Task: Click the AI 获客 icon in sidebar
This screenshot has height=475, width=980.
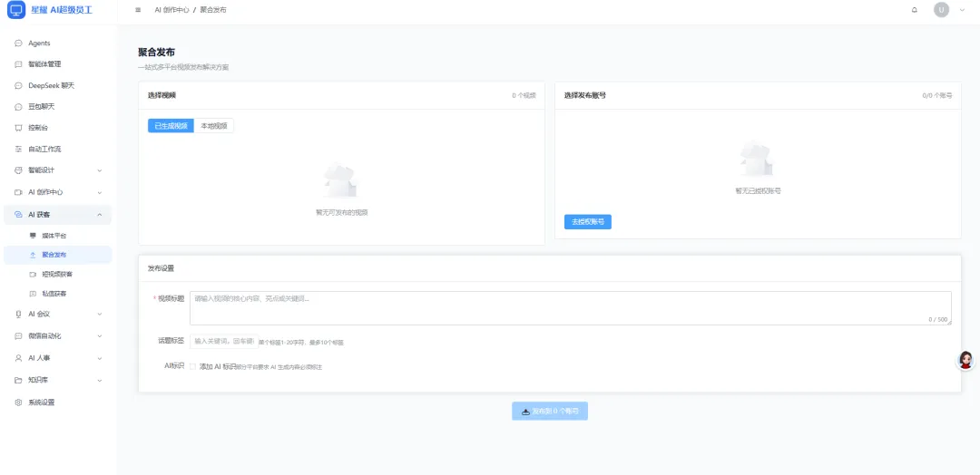Action: tap(18, 215)
